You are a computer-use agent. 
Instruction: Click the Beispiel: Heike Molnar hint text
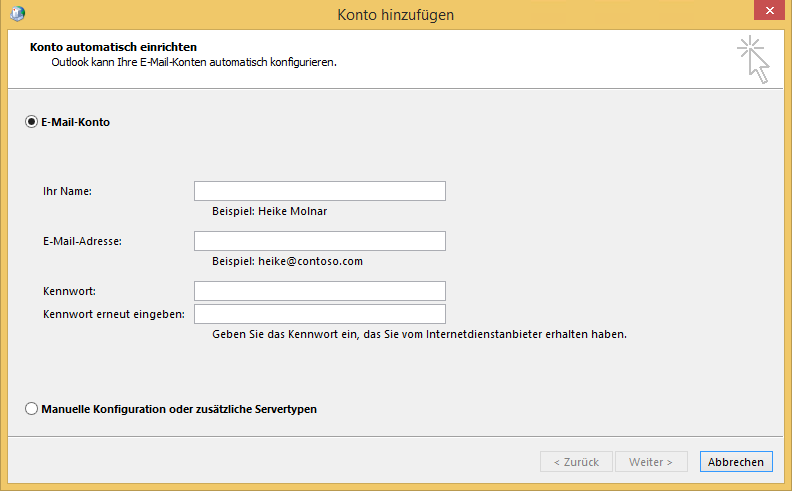point(269,211)
